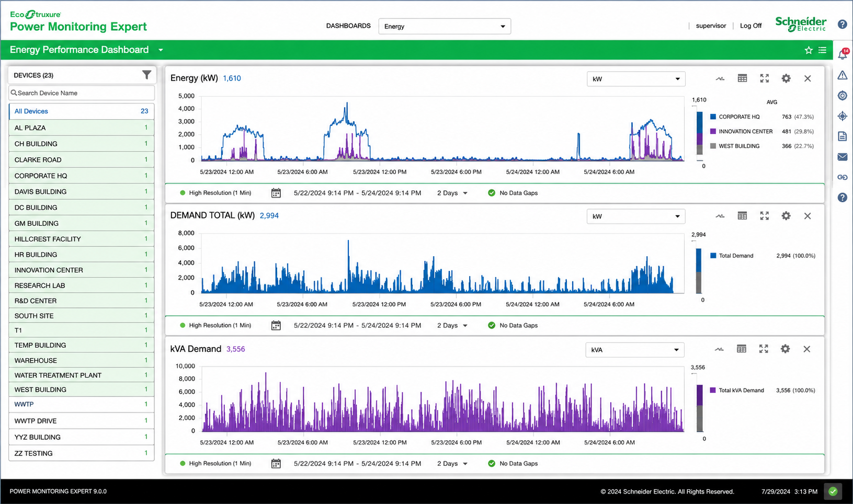Expand Energy (kW) panel to fullscreen

(764, 78)
